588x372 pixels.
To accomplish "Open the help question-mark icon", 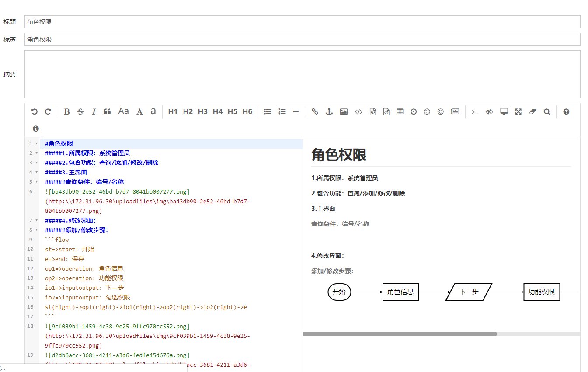I will (x=567, y=112).
